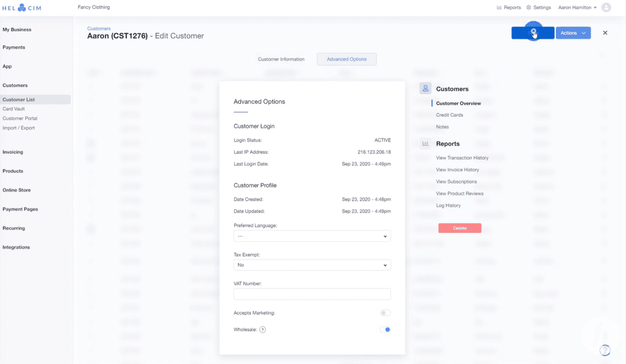Click the Helcim logo icon
This screenshot has height=364, width=626.
pos(22,8)
